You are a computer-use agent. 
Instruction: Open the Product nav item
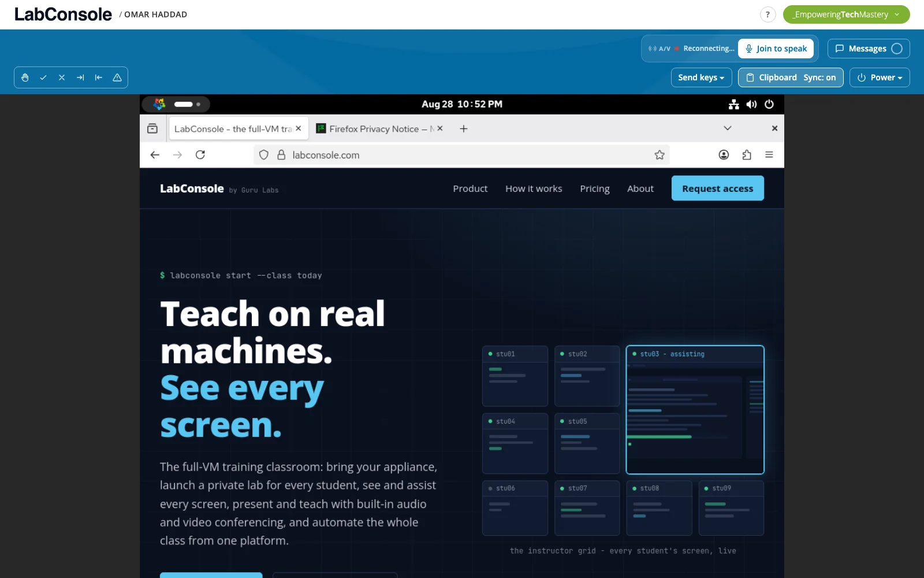click(x=470, y=188)
